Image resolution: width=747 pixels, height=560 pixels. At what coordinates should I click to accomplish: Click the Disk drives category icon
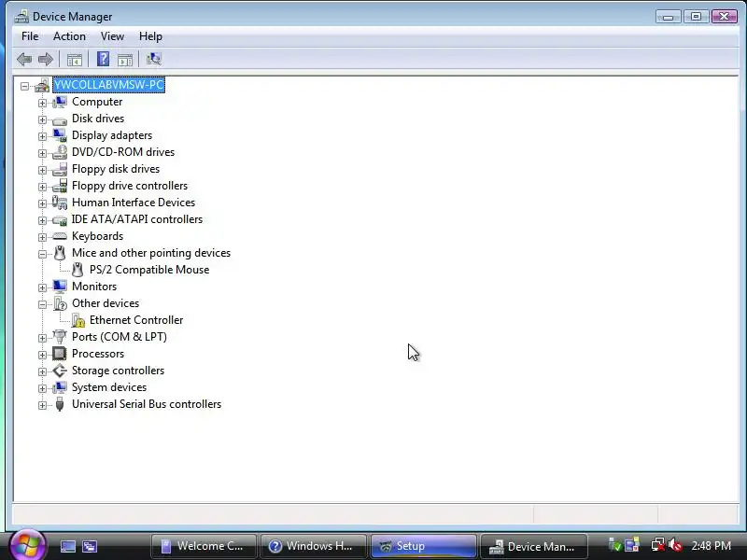[x=60, y=120]
